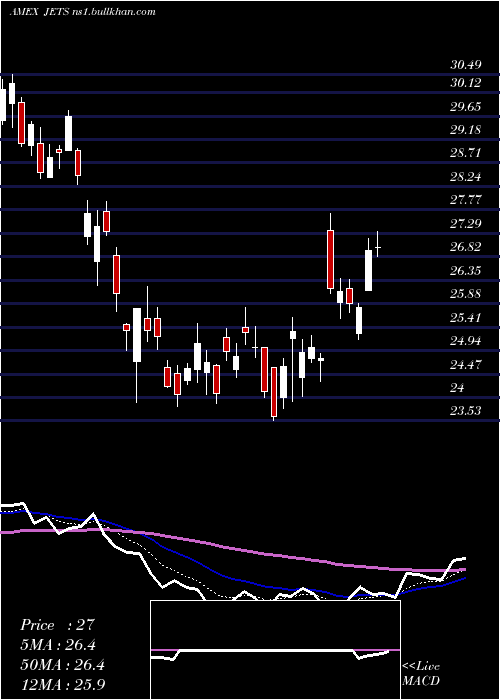Image resolution: width=500 pixels, height=700 pixels.
Task: Click the 26.35 price level label
Action: 466,271
